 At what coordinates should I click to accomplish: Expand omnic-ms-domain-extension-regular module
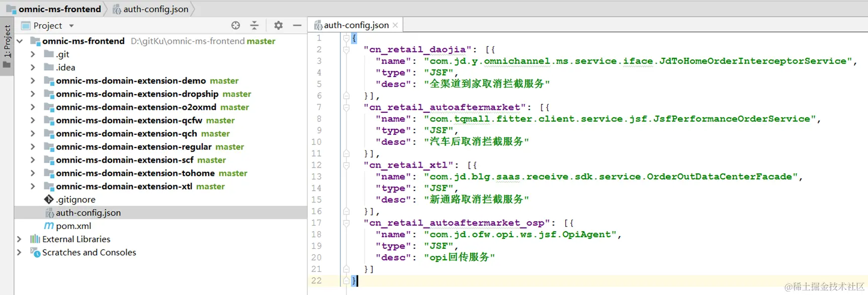[x=33, y=146]
